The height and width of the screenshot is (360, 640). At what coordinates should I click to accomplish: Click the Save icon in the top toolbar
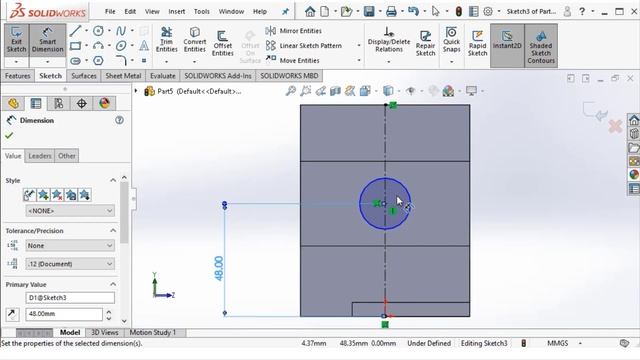369,11
